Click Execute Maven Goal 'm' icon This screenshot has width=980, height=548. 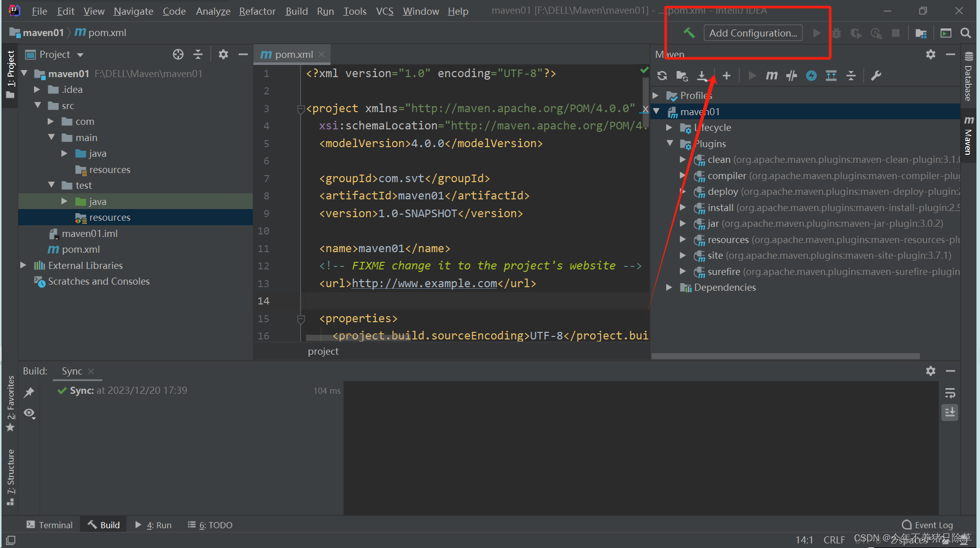pyautogui.click(x=772, y=76)
